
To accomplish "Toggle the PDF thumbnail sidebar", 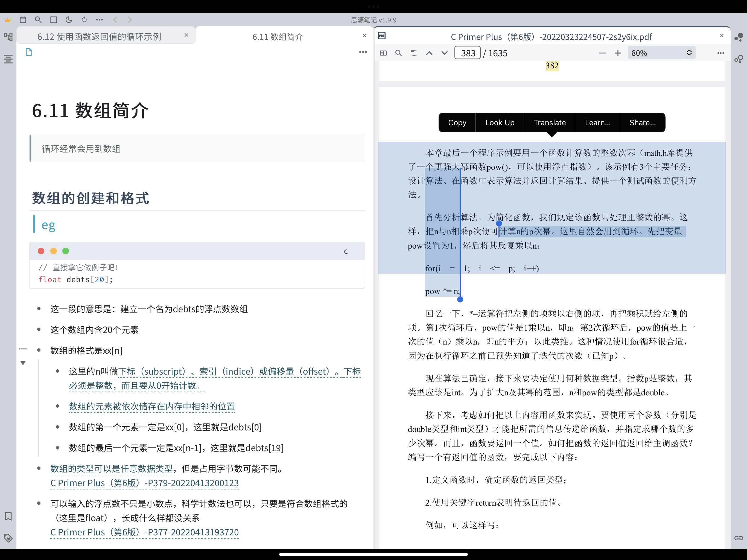I will (383, 53).
